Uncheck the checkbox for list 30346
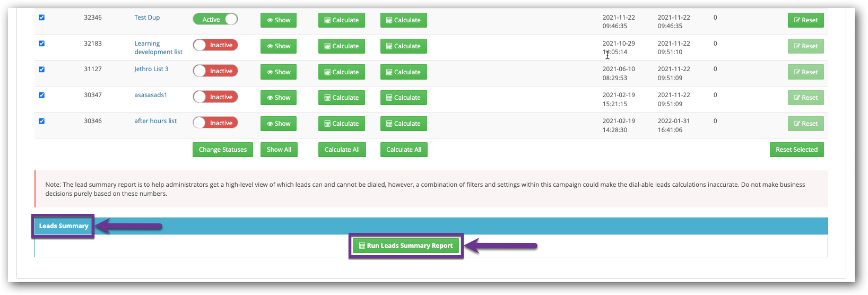Viewport: 868px width, 295px height. (41, 121)
